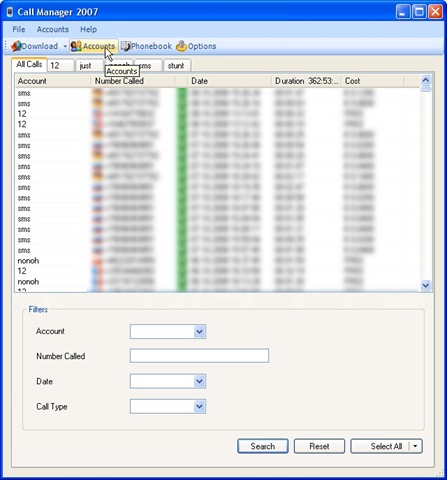Open the Select All dropdown arrow
The image size is (447, 480).
[416, 446]
